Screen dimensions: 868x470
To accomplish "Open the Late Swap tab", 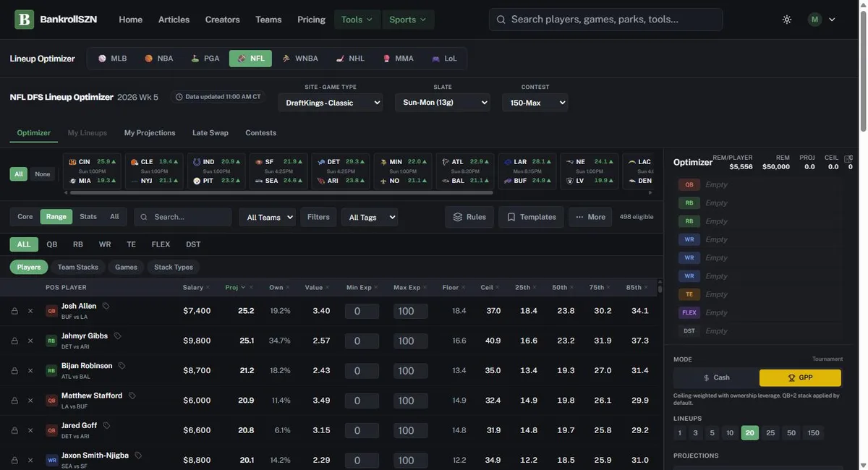I will pos(210,133).
